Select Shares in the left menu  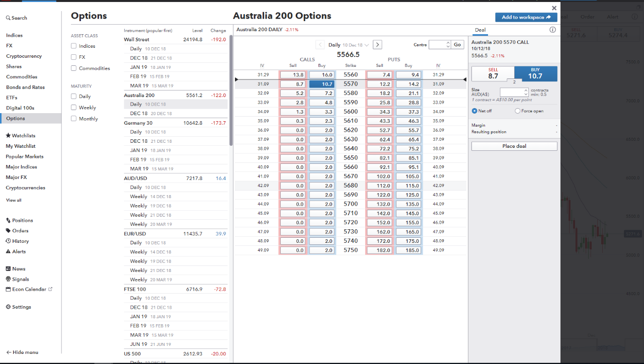(14, 67)
